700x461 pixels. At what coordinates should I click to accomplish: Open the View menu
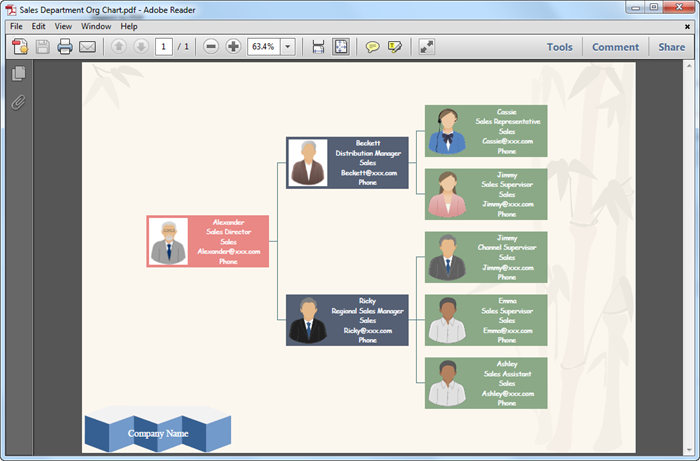tap(63, 26)
